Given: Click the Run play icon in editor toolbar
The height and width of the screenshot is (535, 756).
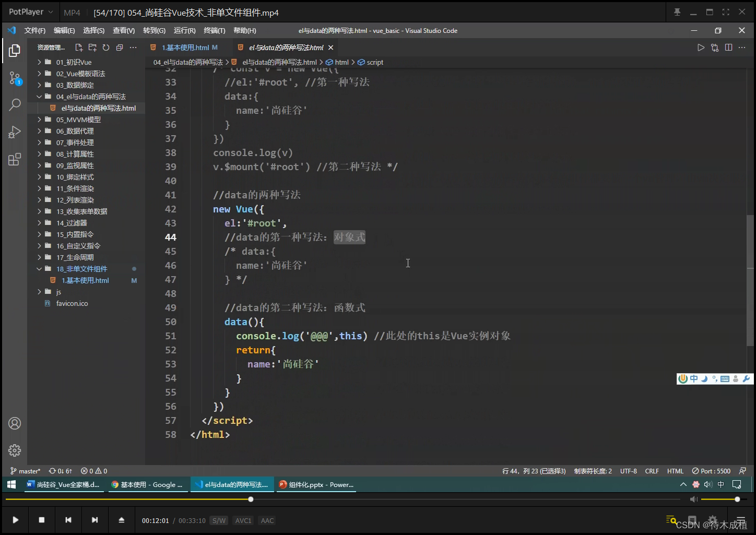Looking at the screenshot, I should (701, 47).
